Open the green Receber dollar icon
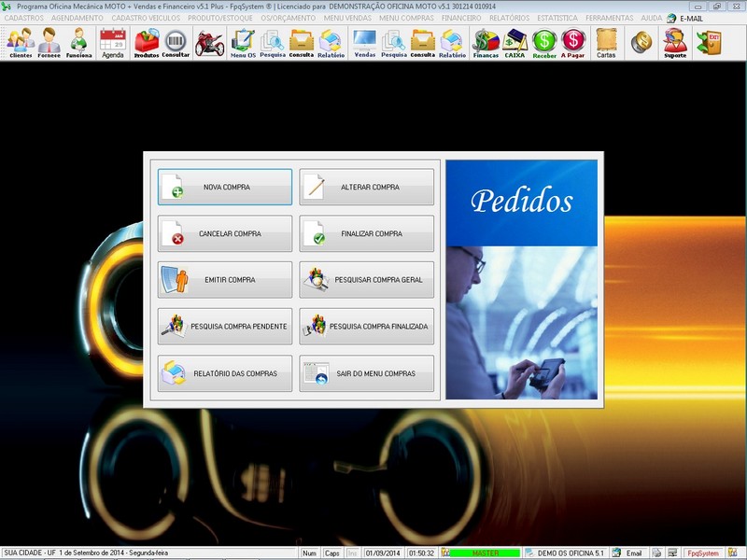The width and height of the screenshot is (747, 560). (x=544, y=43)
